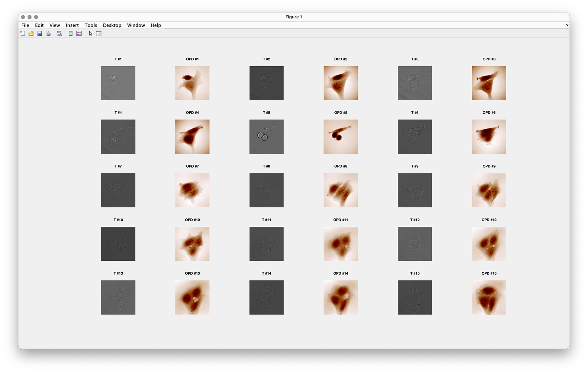The height and width of the screenshot is (373, 588).
Task: Click the T #6 image panel
Action: 415,136
